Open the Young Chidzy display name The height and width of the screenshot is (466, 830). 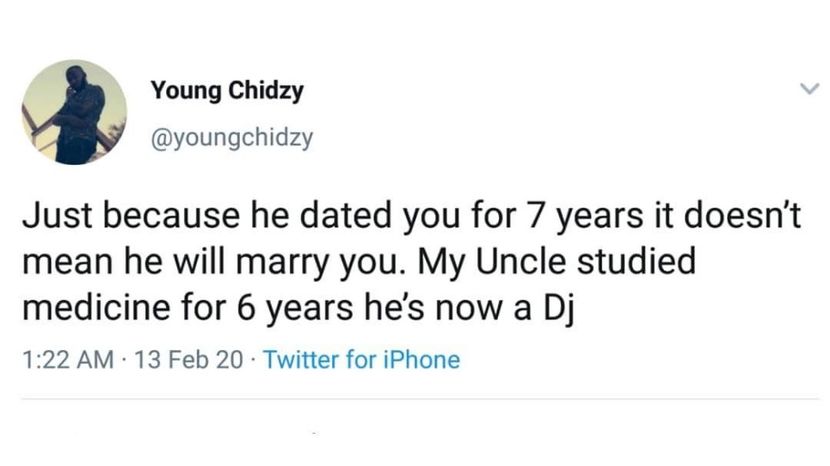pos(227,91)
